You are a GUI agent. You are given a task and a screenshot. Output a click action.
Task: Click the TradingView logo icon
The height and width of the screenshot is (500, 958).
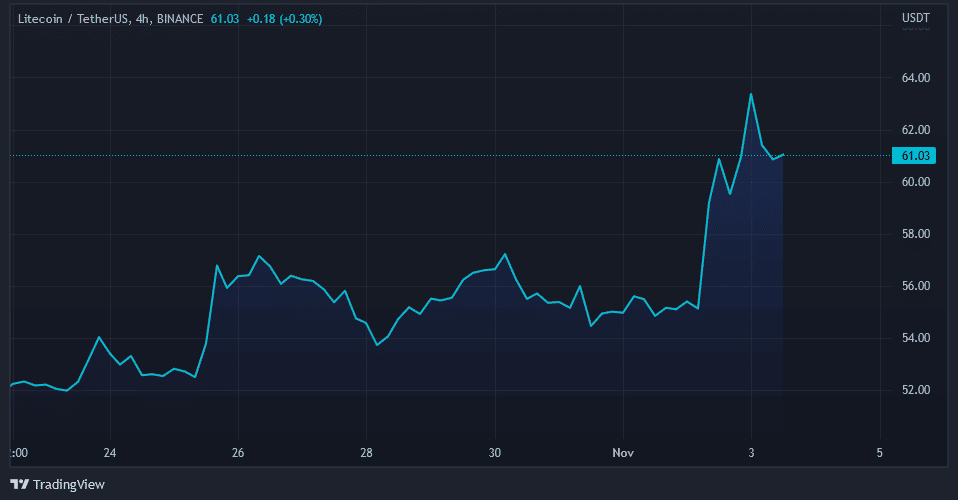point(19,484)
